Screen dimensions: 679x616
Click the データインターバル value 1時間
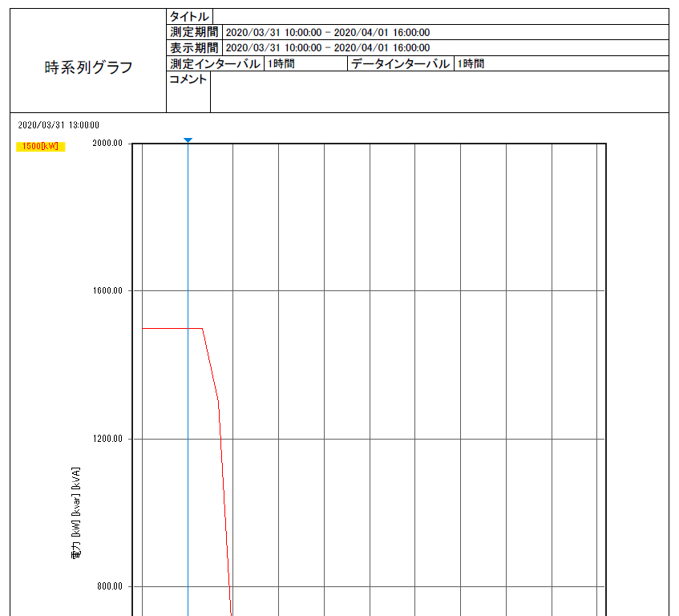(x=470, y=63)
